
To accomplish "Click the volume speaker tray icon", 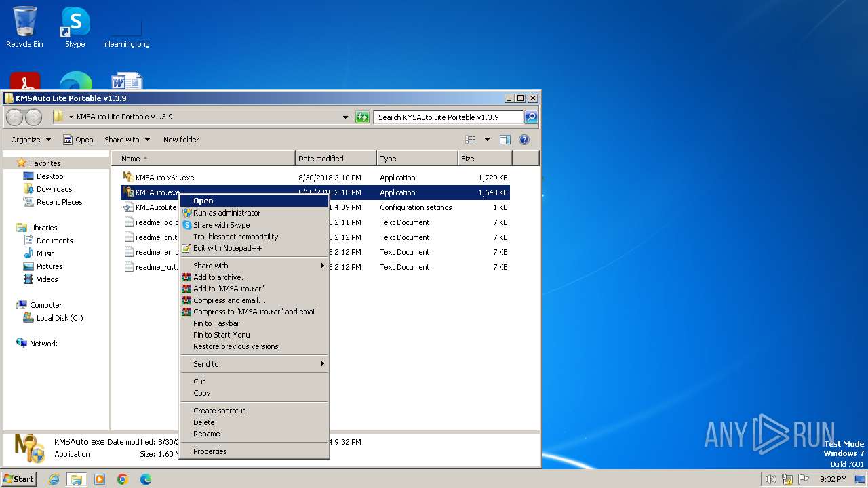I will [770, 479].
